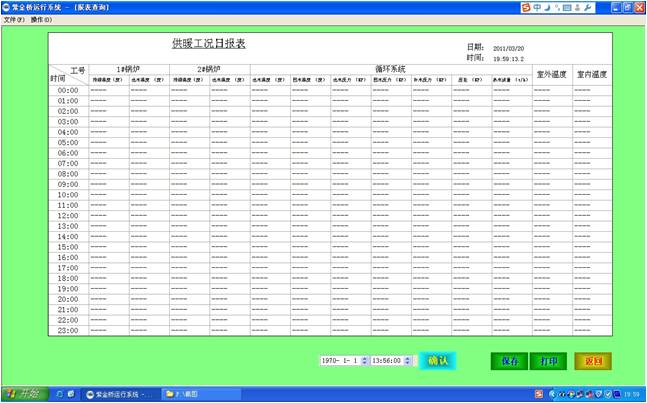The image size is (647, 403).
Task: Open the 文件(F) menu
Action: pyautogui.click(x=14, y=19)
